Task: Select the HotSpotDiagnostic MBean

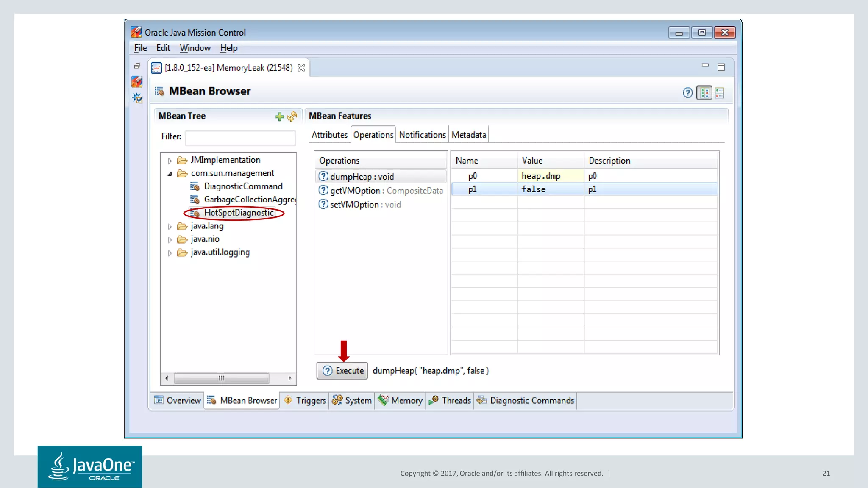Action: [239, 213]
